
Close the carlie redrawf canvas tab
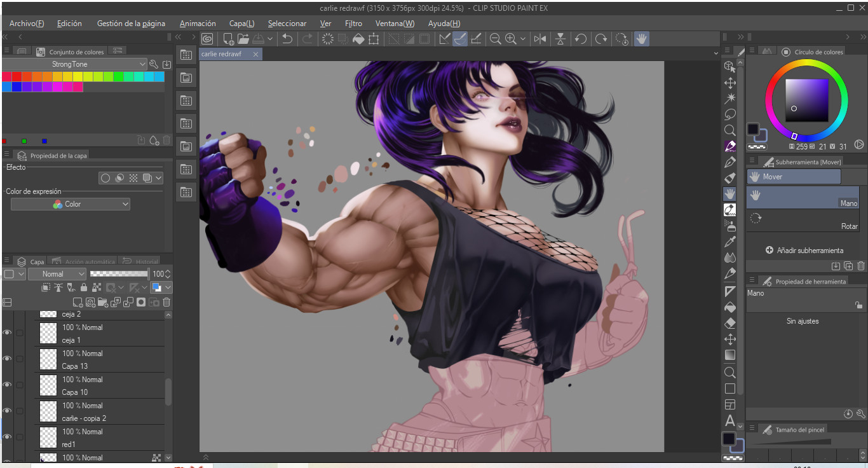point(255,55)
